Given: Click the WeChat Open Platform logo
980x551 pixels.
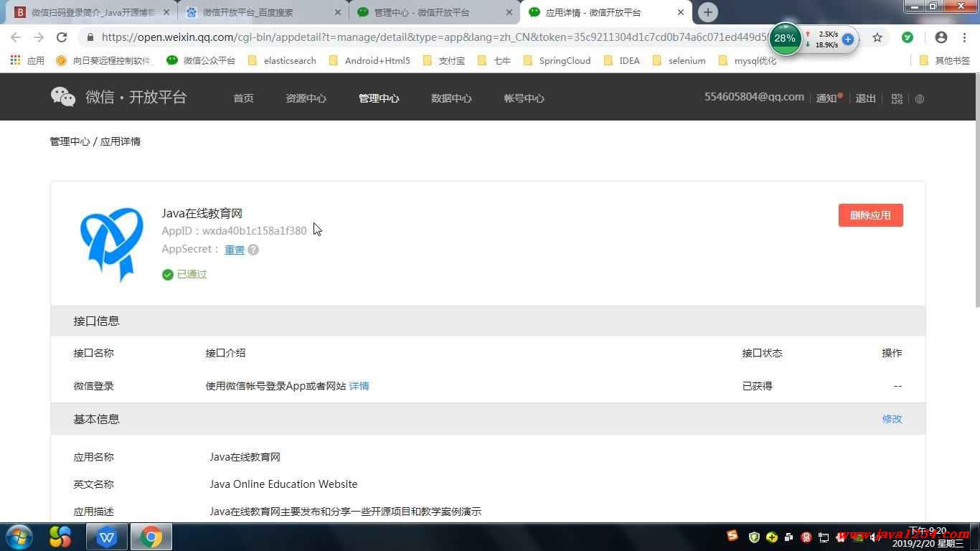Looking at the screenshot, I should tap(118, 97).
